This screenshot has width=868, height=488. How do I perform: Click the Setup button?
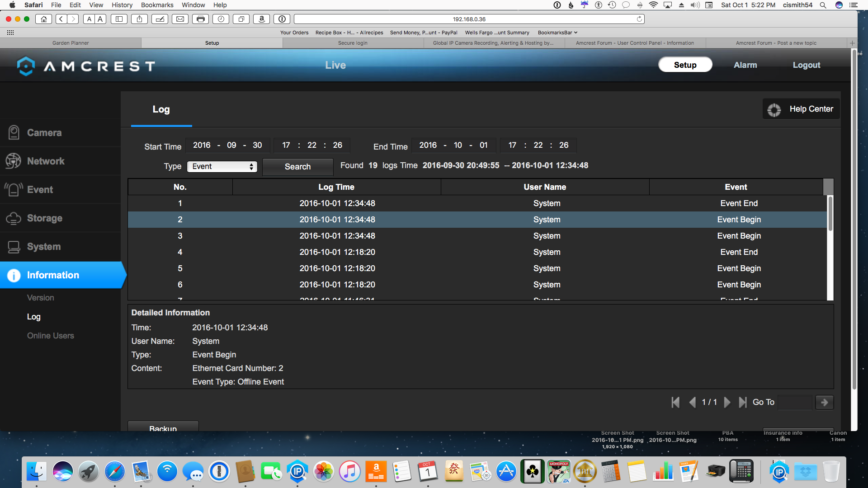pyautogui.click(x=685, y=65)
